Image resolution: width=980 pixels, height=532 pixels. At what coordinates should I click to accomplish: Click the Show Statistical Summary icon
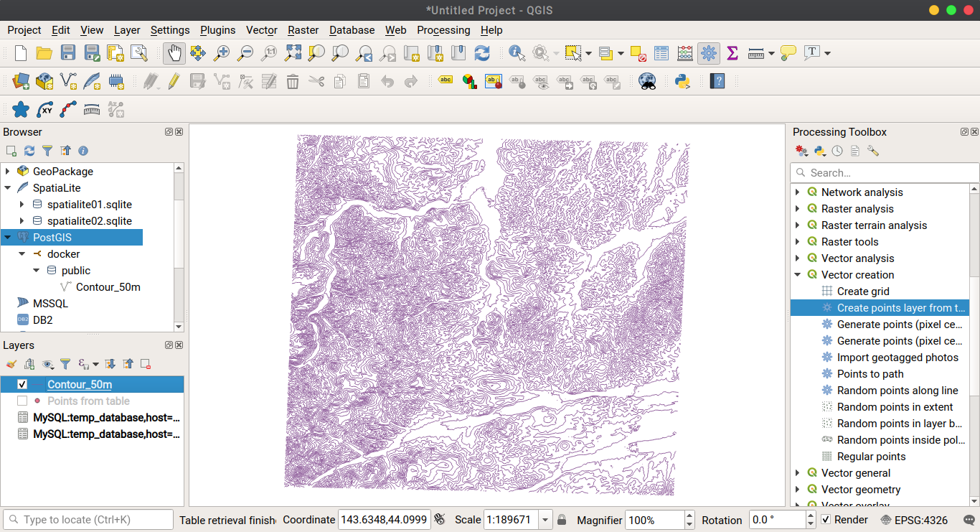pyautogui.click(x=731, y=53)
